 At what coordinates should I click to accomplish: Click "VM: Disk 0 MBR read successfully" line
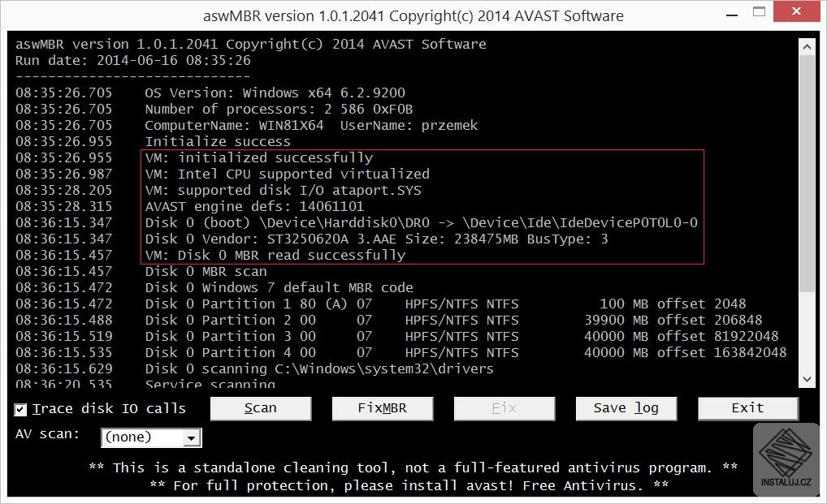click(275, 255)
